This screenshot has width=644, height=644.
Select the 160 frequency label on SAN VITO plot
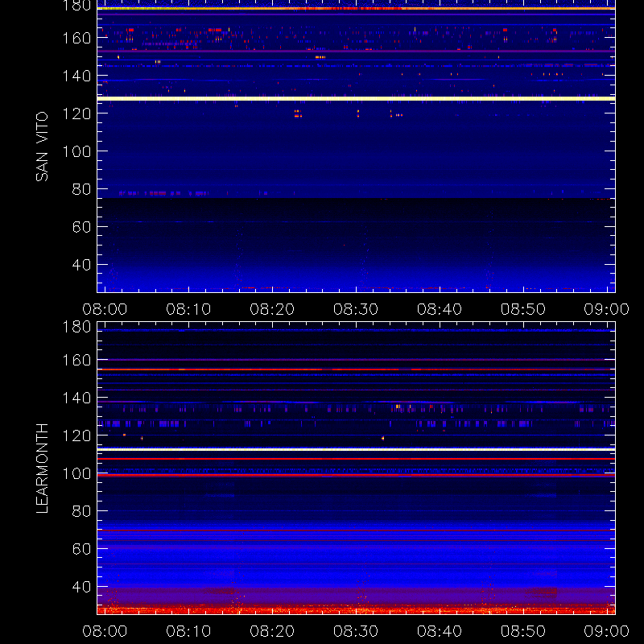pyautogui.click(x=76, y=38)
